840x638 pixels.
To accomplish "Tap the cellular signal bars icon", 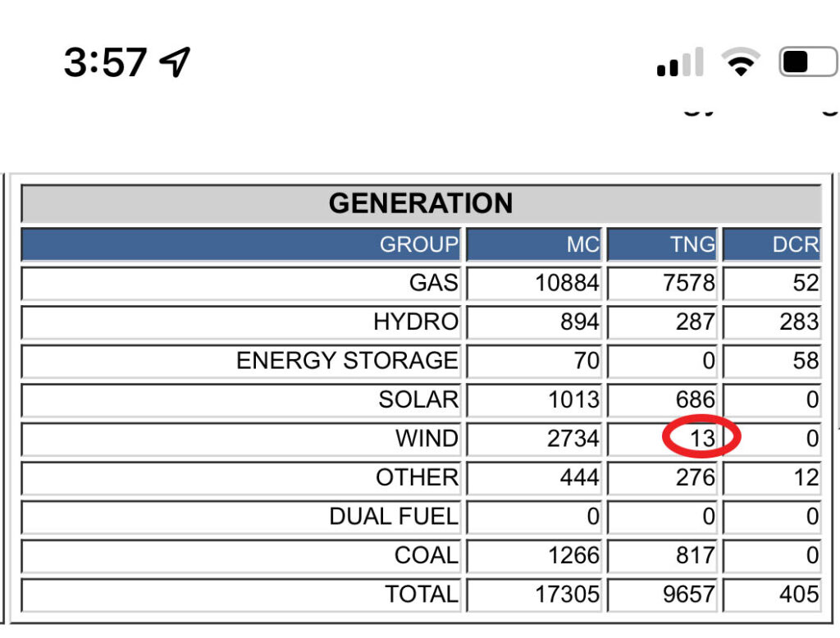I will [680, 63].
